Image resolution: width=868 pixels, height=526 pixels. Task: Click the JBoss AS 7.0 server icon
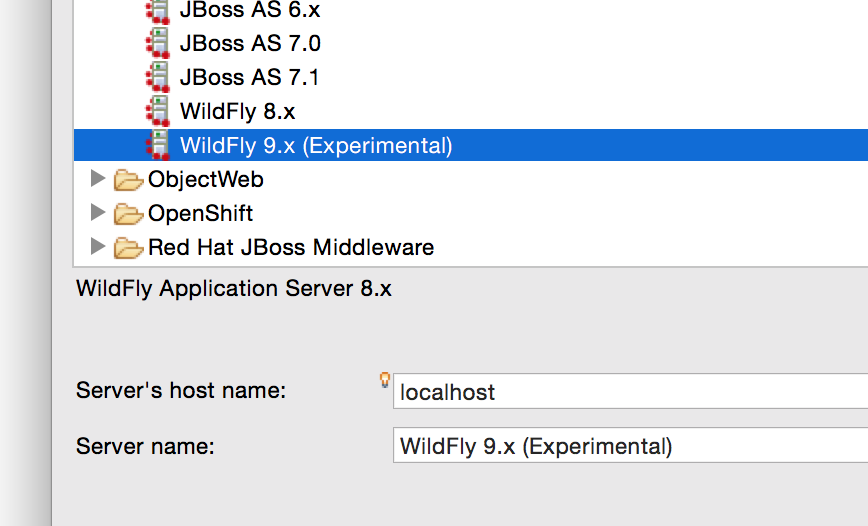(x=158, y=43)
